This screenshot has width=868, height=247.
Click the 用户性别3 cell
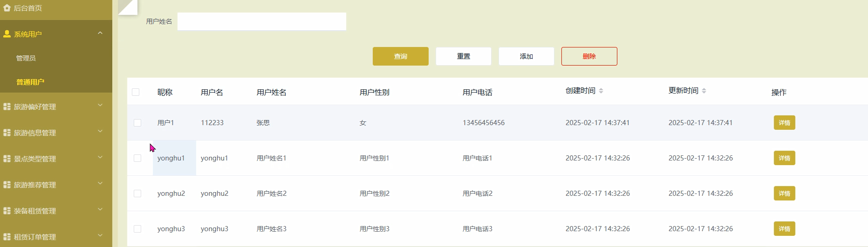pyautogui.click(x=375, y=229)
